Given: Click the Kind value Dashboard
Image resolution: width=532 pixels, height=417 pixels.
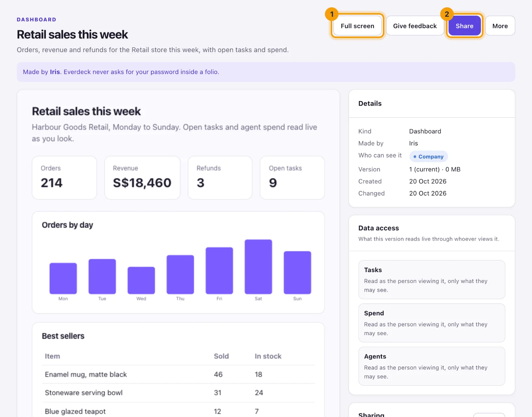Looking at the screenshot, I should 425,131.
